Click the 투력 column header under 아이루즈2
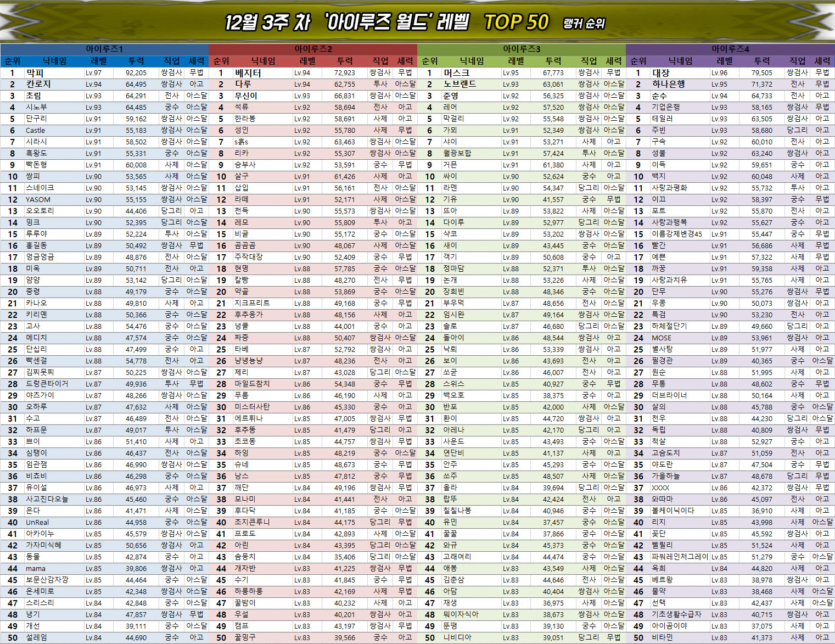This screenshot has height=644, width=835. click(x=345, y=61)
